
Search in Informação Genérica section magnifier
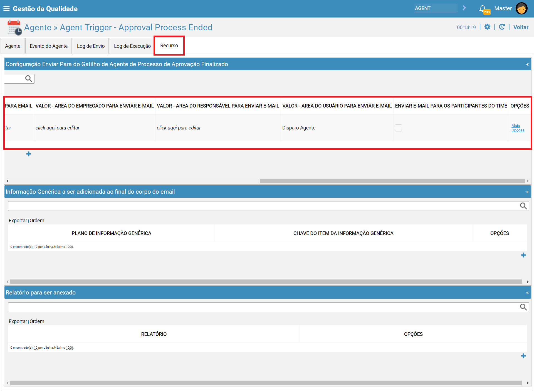[x=523, y=206]
